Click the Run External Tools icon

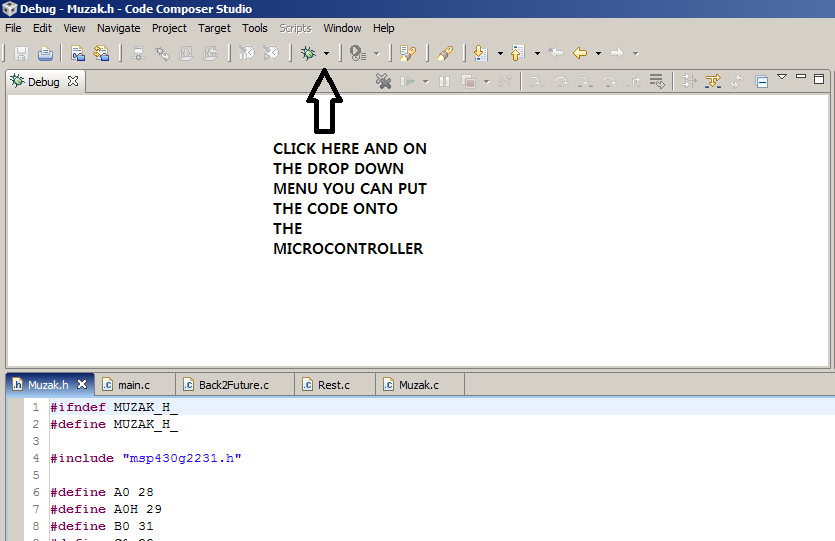[358, 53]
